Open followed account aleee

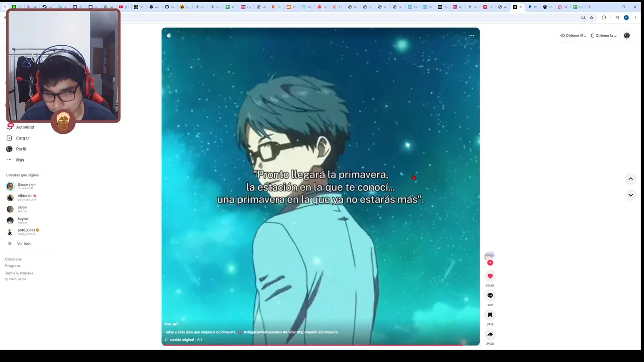[22, 209]
